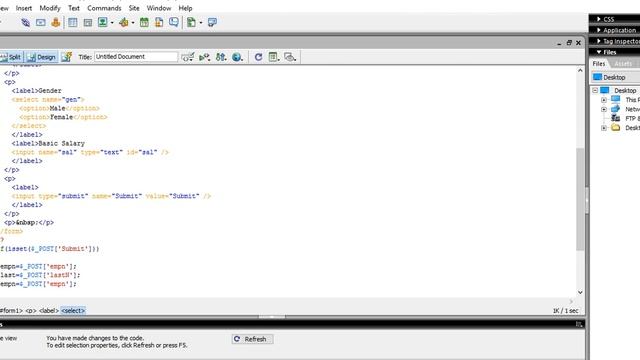Click the panel options icon in Properties bar

pos(579,324)
